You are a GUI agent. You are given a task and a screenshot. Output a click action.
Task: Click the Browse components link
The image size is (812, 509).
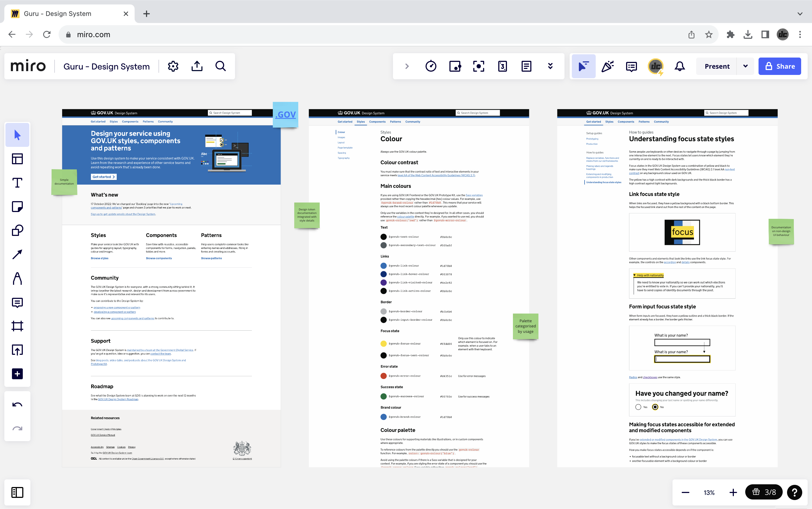pyautogui.click(x=159, y=258)
